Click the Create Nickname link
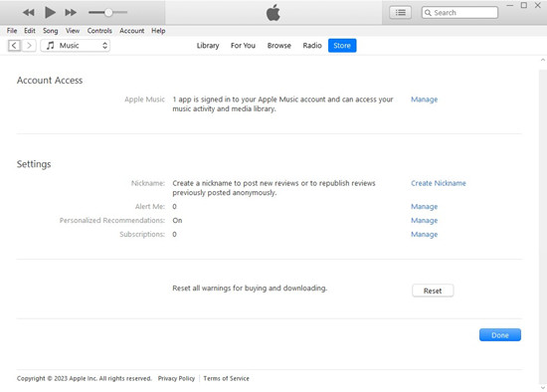Screen dimensions: 547x392 click(439, 183)
